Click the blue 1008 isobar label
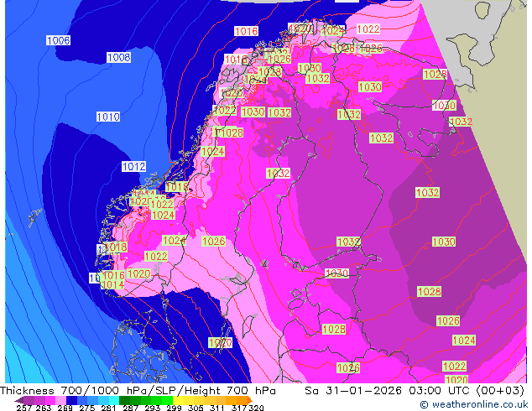Image resolution: width=532 pixels, height=411 pixels. [x=119, y=57]
